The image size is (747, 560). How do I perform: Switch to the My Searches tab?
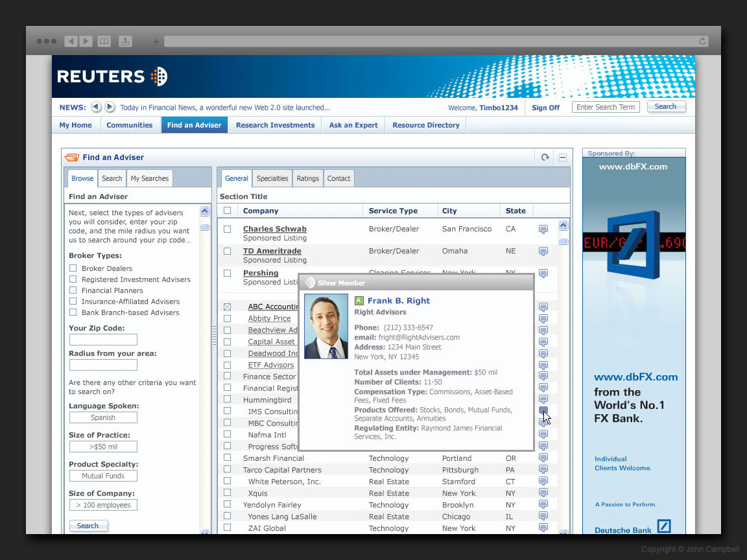click(x=150, y=178)
